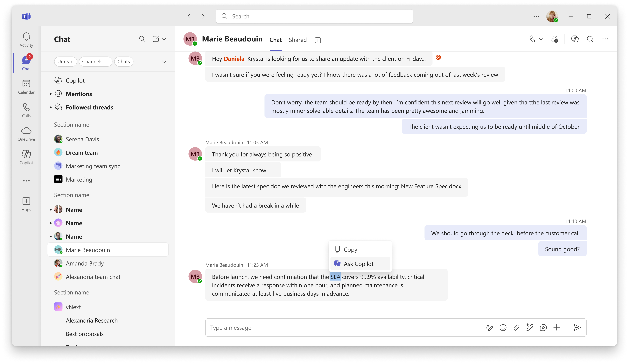Open the Copilot chat in the list
The image size is (629, 364).
pos(108,81)
